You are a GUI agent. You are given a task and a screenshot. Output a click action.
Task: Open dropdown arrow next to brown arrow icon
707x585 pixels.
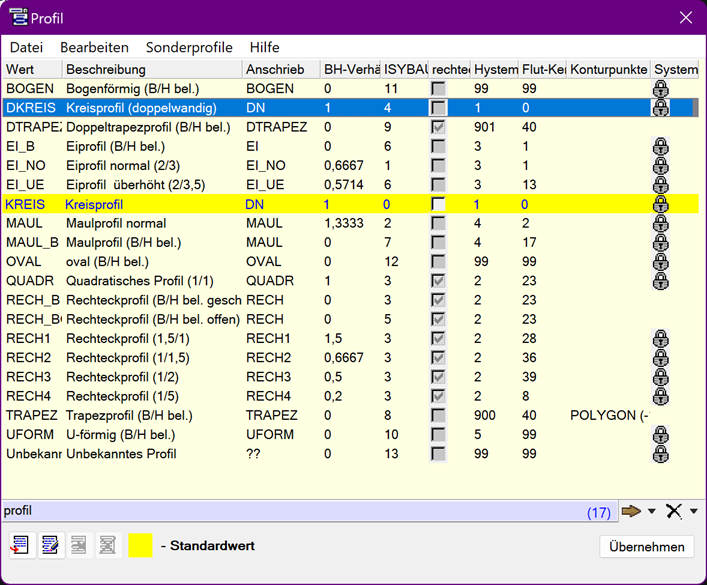point(652,512)
